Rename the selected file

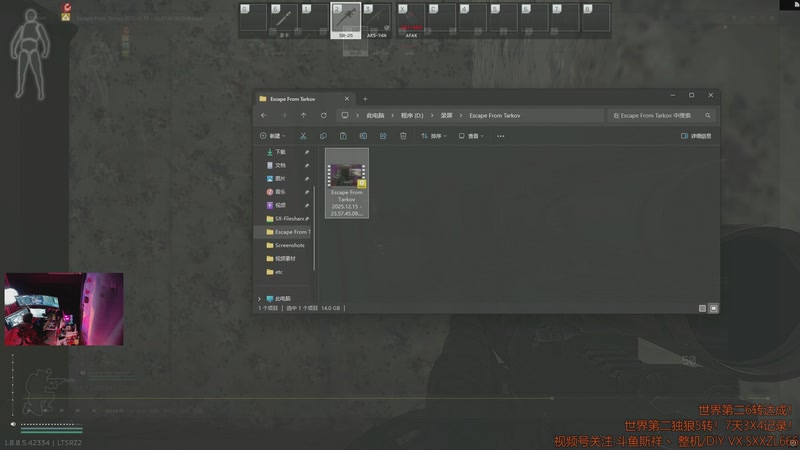[363, 136]
